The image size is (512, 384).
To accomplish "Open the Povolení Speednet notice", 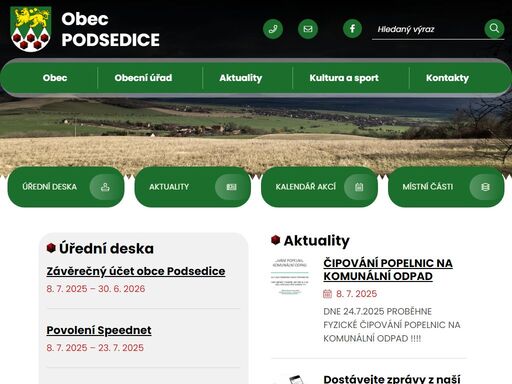I will click(x=99, y=330).
